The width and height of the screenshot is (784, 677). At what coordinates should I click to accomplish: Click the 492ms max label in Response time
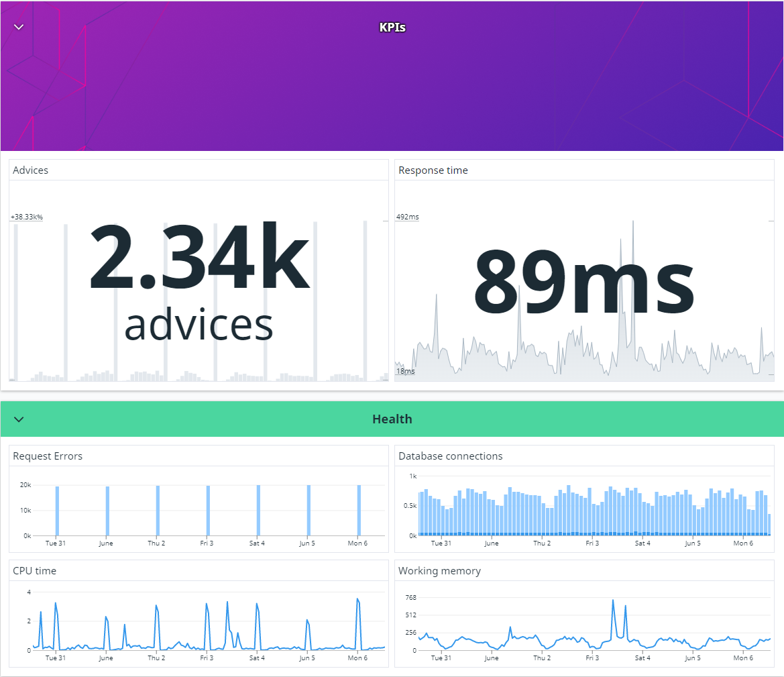(x=408, y=217)
